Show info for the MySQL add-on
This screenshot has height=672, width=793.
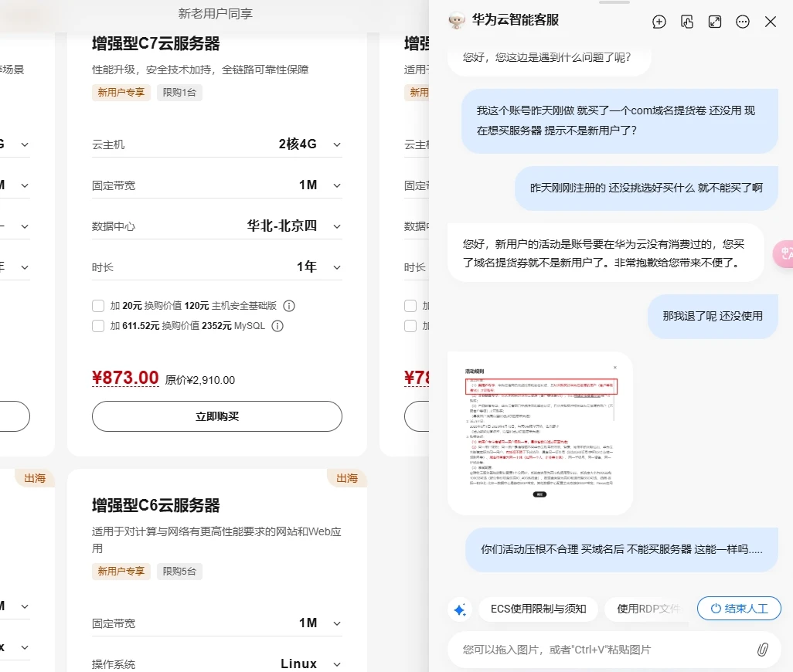[277, 326]
